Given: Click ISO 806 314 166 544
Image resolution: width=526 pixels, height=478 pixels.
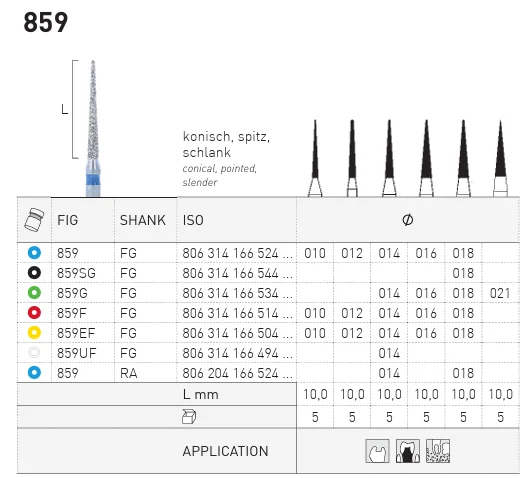Looking at the screenshot, I should [x=238, y=273].
